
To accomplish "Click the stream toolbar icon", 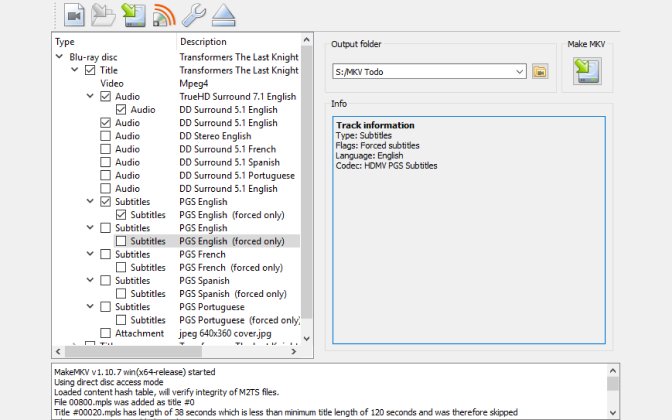I will point(164,15).
